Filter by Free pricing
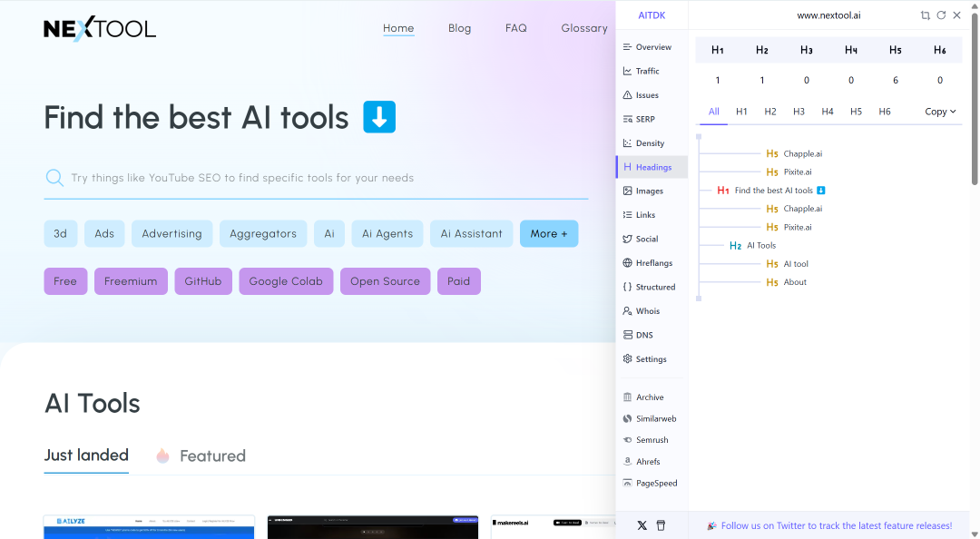The height and width of the screenshot is (539, 980). pos(65,281)
